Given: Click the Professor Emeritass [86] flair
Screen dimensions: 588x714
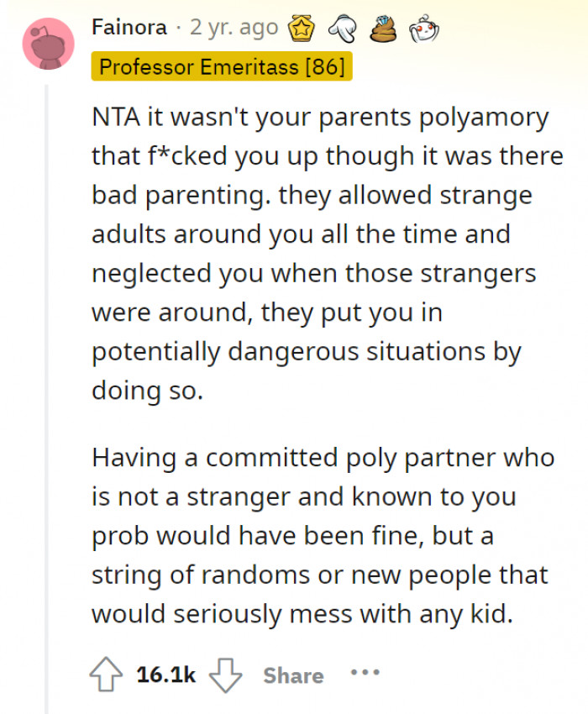Looking at the screenshot, I should pos(222,67).
